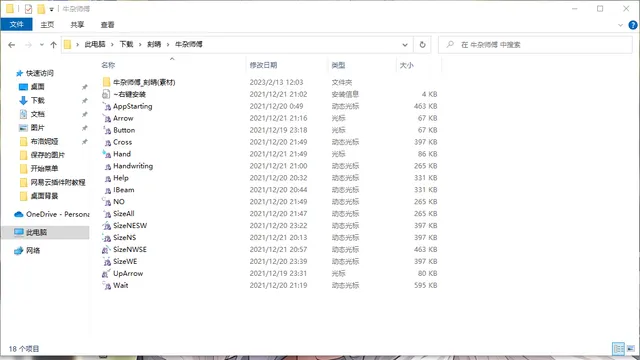Navigate to 此电脑 in breadcrumb

click(x=95, y=44)
